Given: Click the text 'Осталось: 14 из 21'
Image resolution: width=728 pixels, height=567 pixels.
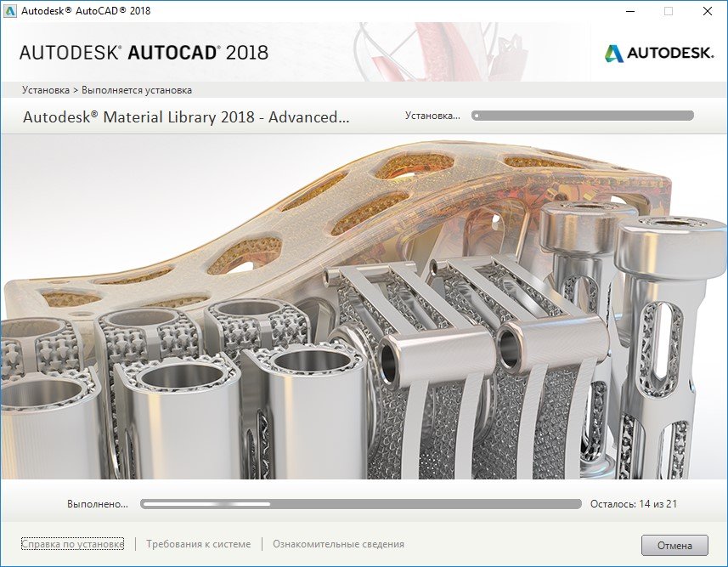Looking at the screenshot, I should tap(634, 504).
